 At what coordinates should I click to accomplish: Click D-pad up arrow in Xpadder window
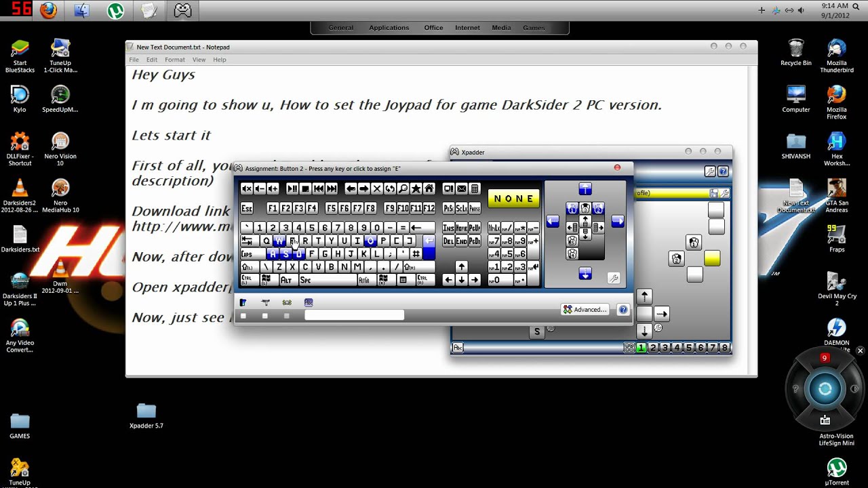(644, 296)
